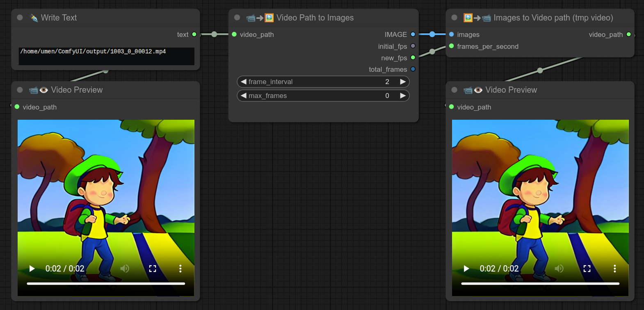The height and width of the screenshot is (310, 644).
Task: Increase max_frames with right arrow
Action: 403,96
